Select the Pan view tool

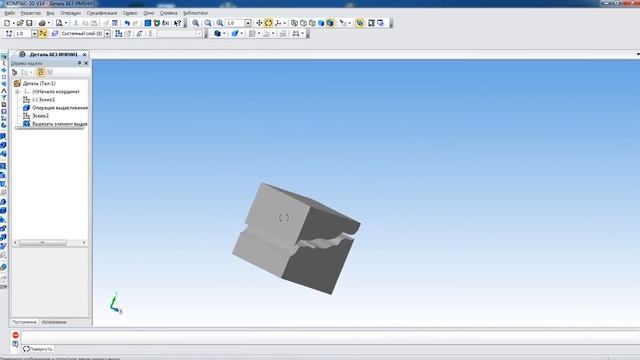click(259, 23)
